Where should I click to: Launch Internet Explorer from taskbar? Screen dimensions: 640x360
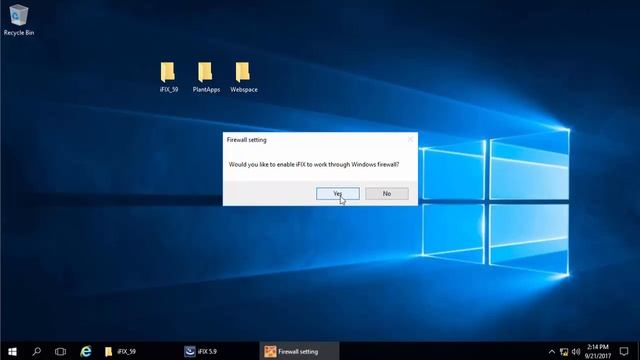coord(86,351)
